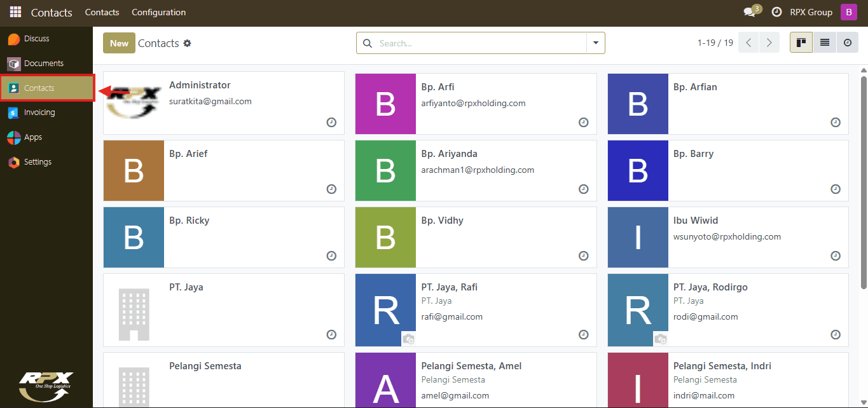This screenshot has width=868, height=408.
Task: Expand search filter options dropdown
Action: coord(596,43)
